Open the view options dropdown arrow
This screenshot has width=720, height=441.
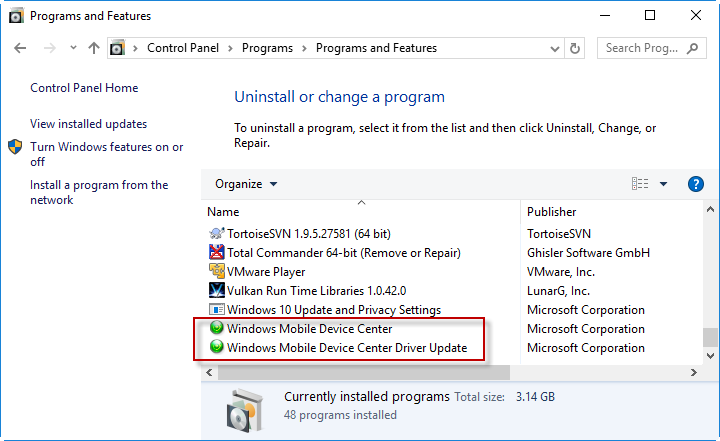click(x=663, y=184)
